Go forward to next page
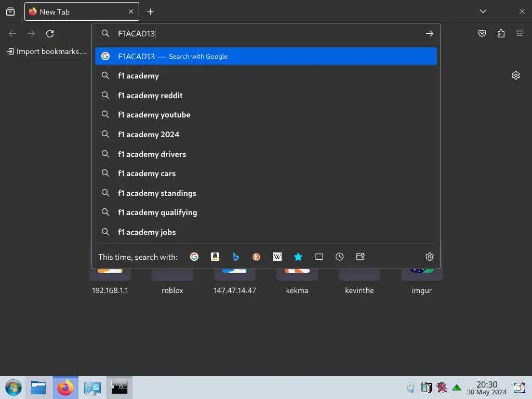 [31, 34]
